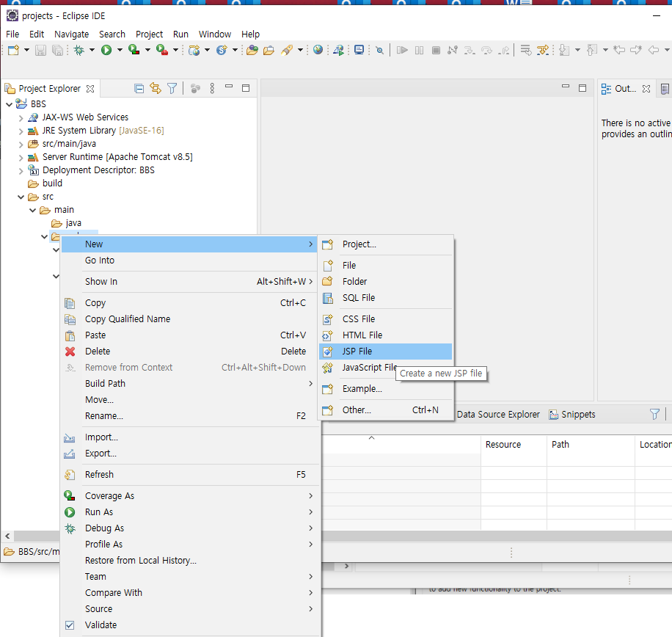This screenshot has height=637, width=672.
Task: Select JSP File from New submenu
Action: pyautogui.click(x=386, y=352)
